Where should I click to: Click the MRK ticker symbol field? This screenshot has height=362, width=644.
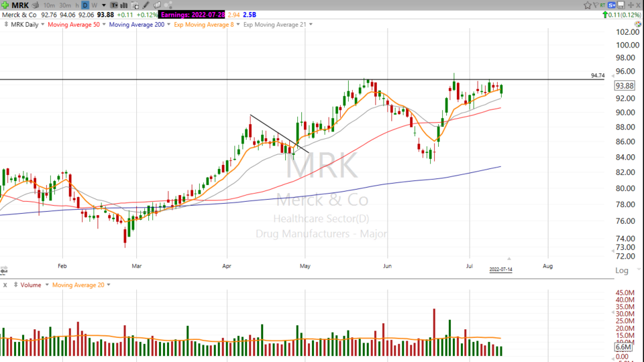(20, 5)
